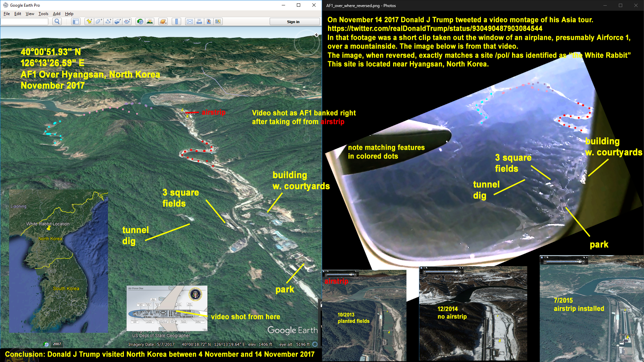Open the planet switcher dropdown
Viewport: 644px width, 362px height.
[x=163, y=22]
